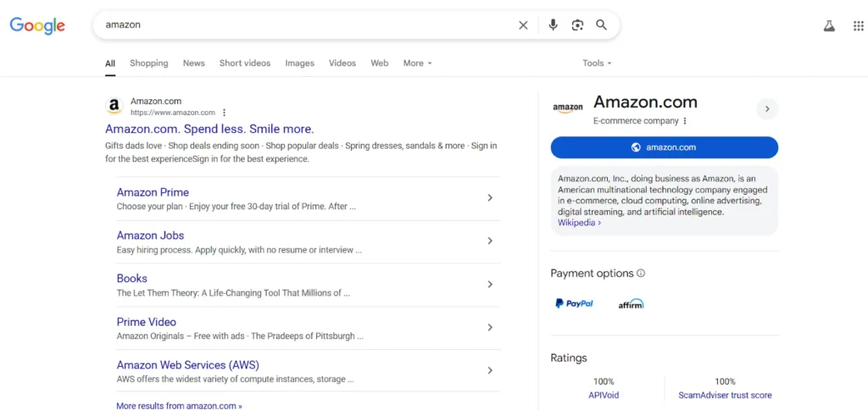The width and height of the screenshot is (868, 410).
Task: Expand Amazon.com knowledge panel arrow
Action: coord(766,108)
